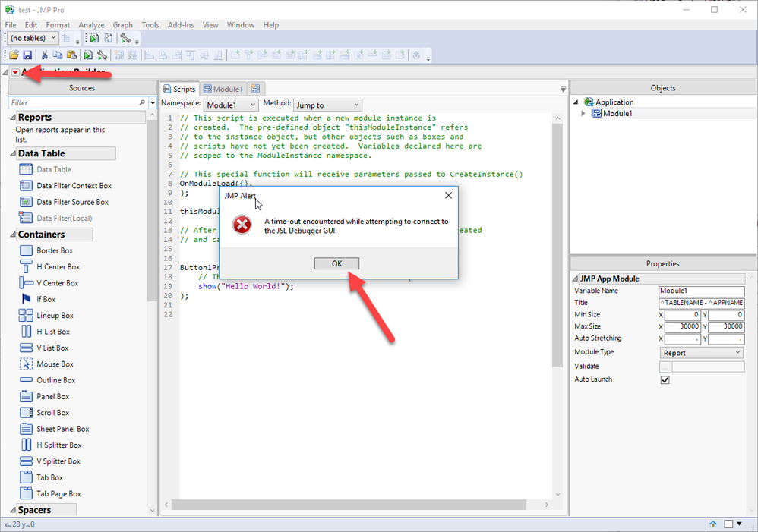Click the script editor vertical scrollbar
Screen dimensions: 758x532
[x=557, y=245]
